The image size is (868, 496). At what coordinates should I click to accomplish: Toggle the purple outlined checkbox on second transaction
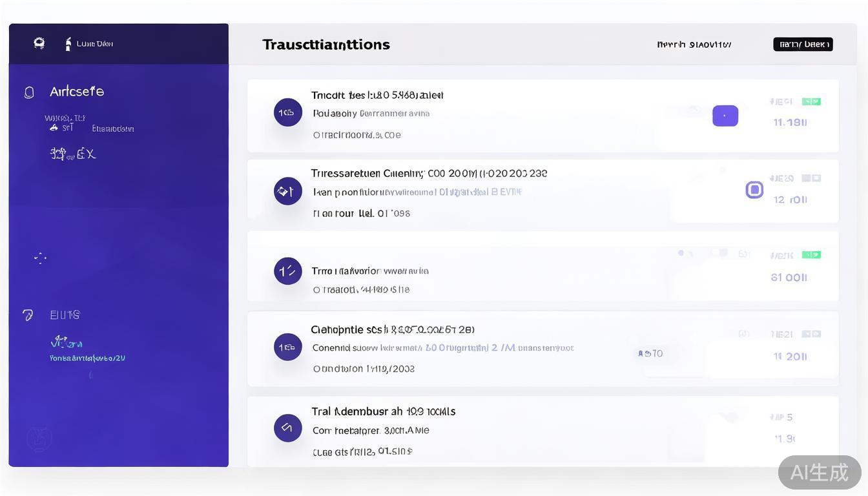[754, 190]
